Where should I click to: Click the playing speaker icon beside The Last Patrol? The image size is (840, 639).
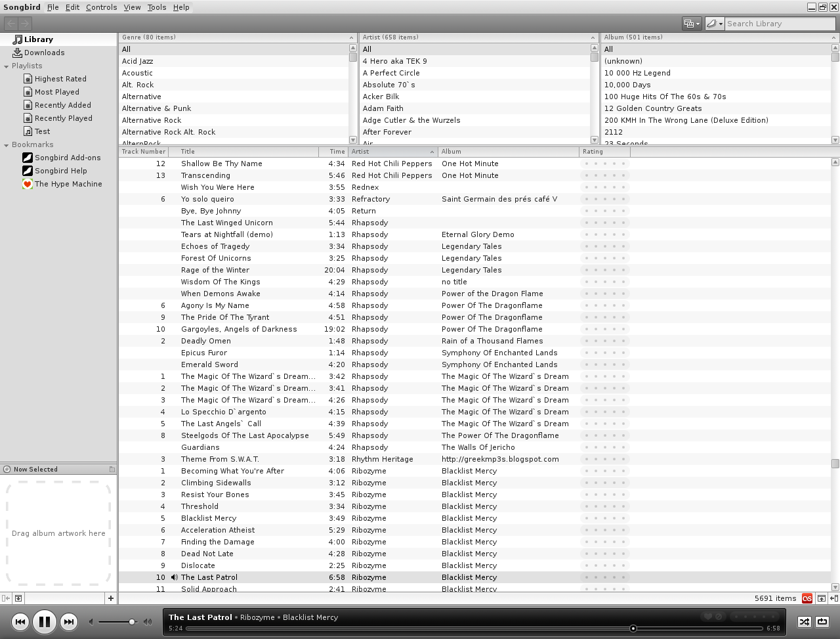pyautogui.click(x=174, y=577)
